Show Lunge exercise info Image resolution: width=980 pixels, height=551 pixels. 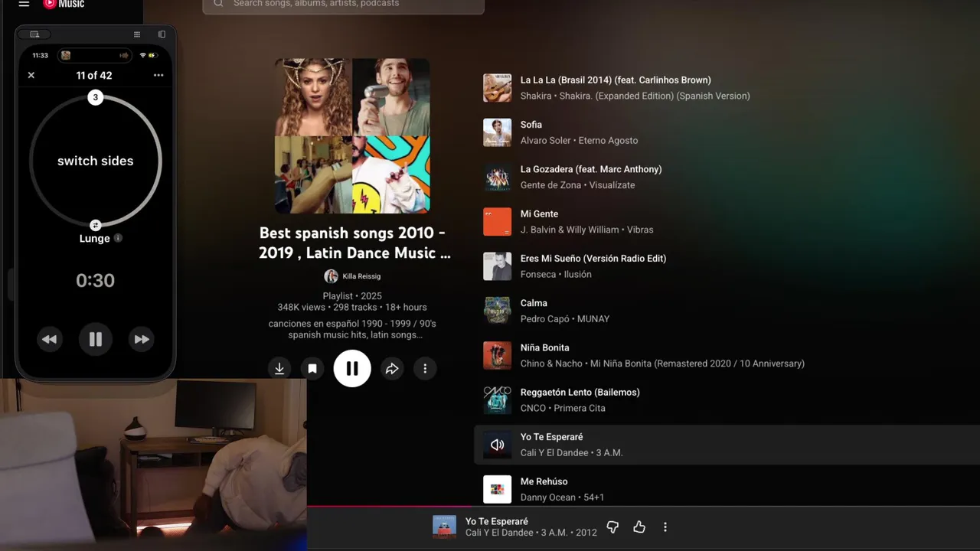(118, 238)
